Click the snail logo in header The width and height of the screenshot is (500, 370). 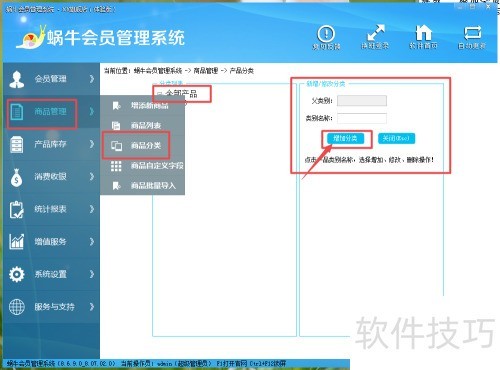pos(31,37)
